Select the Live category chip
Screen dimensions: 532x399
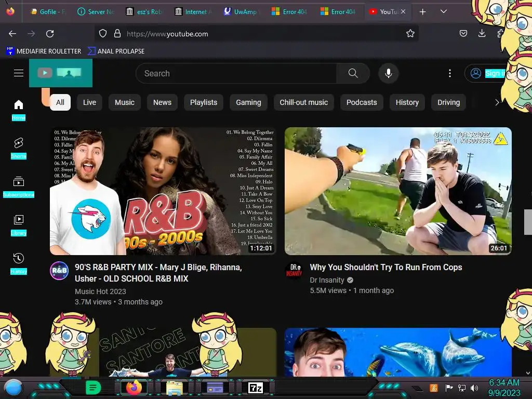[89, 102]
